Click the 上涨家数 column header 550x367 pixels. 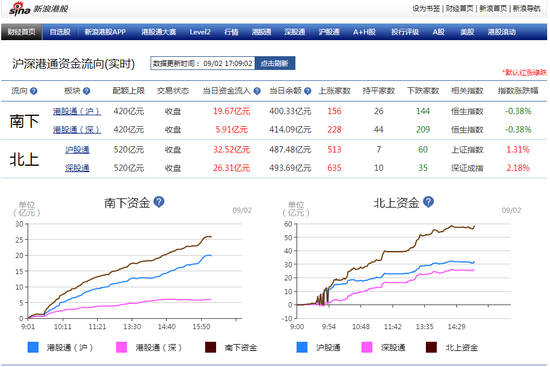click(x=335, y=91)
